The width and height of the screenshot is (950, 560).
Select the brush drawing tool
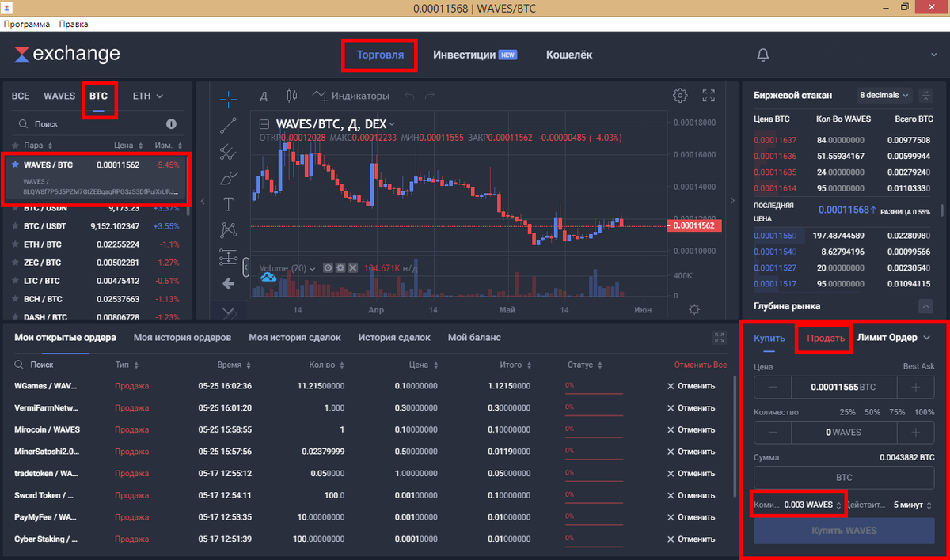228,177
